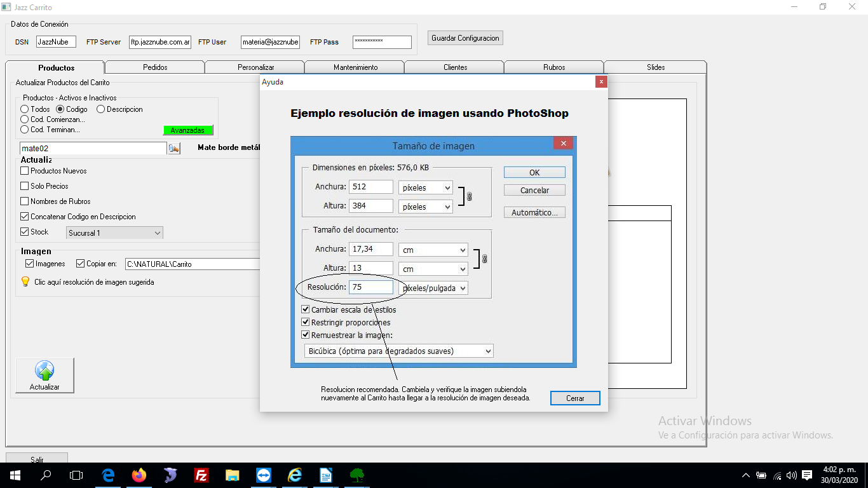
Task: Open Internet Explorer from the taskbar
Action: 295,475
